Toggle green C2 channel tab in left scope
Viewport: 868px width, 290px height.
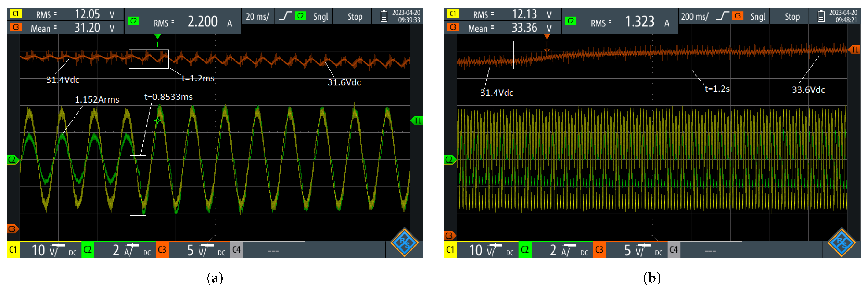coord(88,250)
